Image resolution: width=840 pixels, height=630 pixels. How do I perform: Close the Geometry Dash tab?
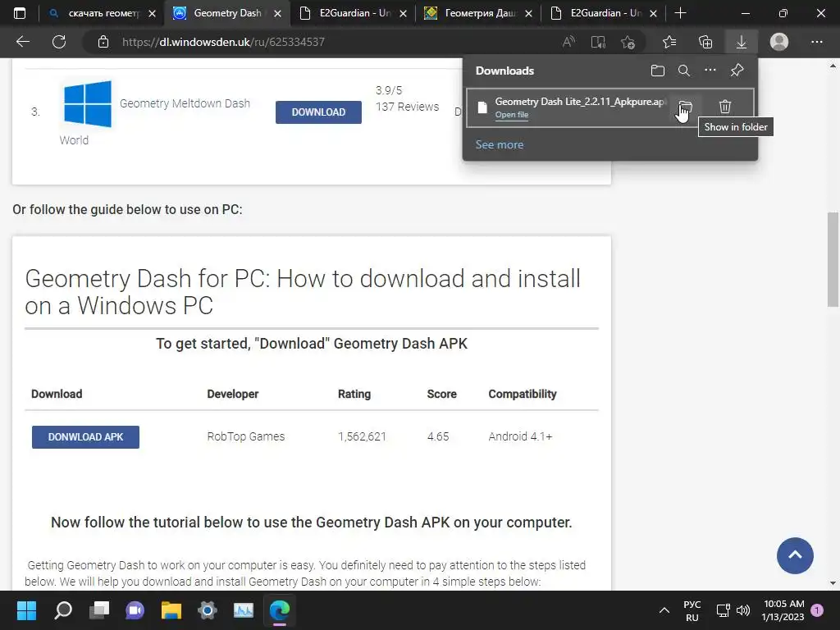(x=277, y=14)
